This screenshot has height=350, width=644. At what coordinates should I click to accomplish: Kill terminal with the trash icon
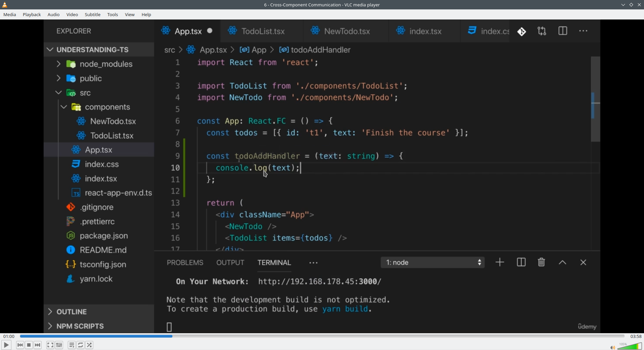point(542,262)
